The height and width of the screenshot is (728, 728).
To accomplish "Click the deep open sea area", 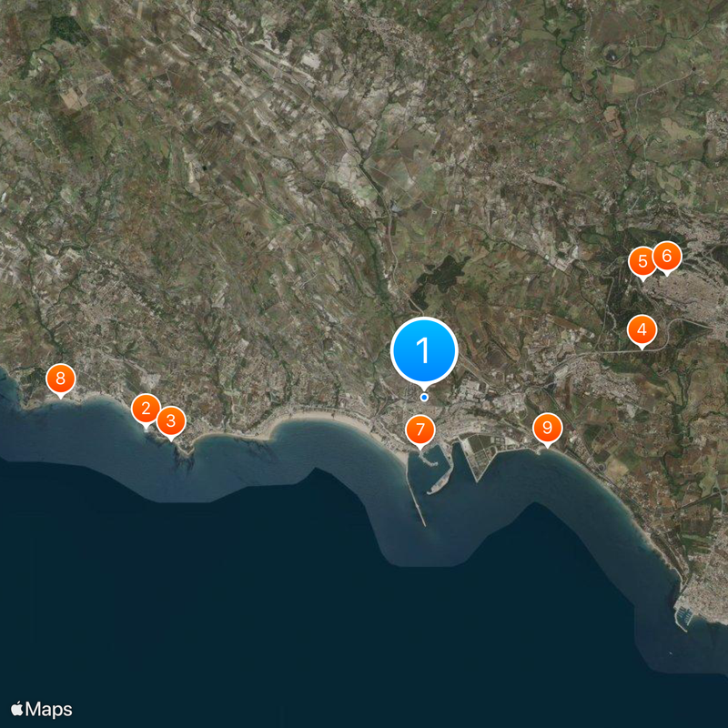I will click(278, 603).
